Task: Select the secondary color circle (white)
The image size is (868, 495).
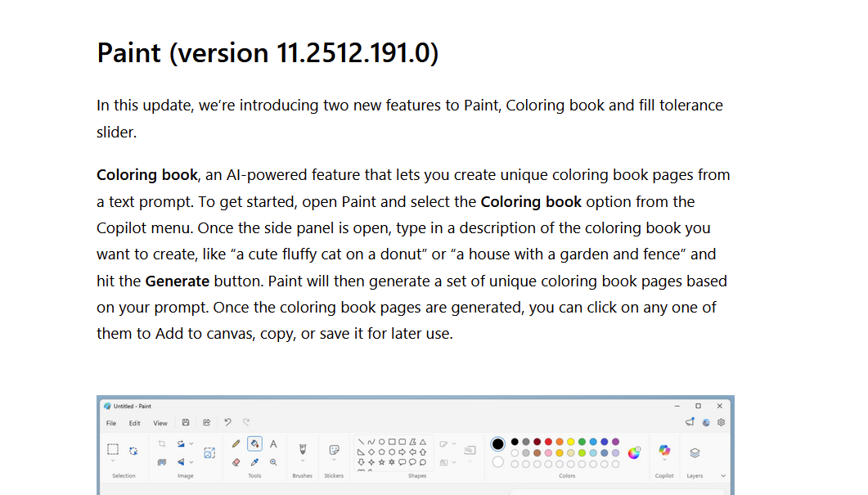Action: tap(497, 462)
